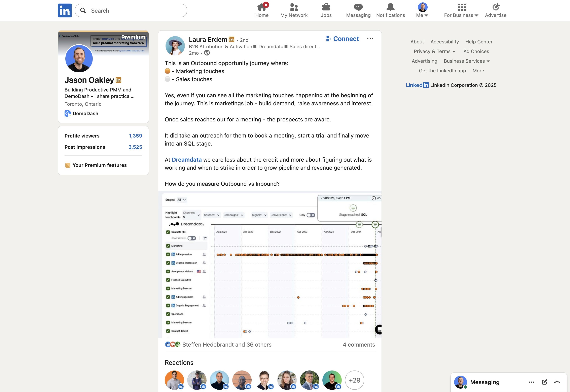Viewport: 570px width, 392px height.
Task: Click the Search input field
Action: coord(135,11)
